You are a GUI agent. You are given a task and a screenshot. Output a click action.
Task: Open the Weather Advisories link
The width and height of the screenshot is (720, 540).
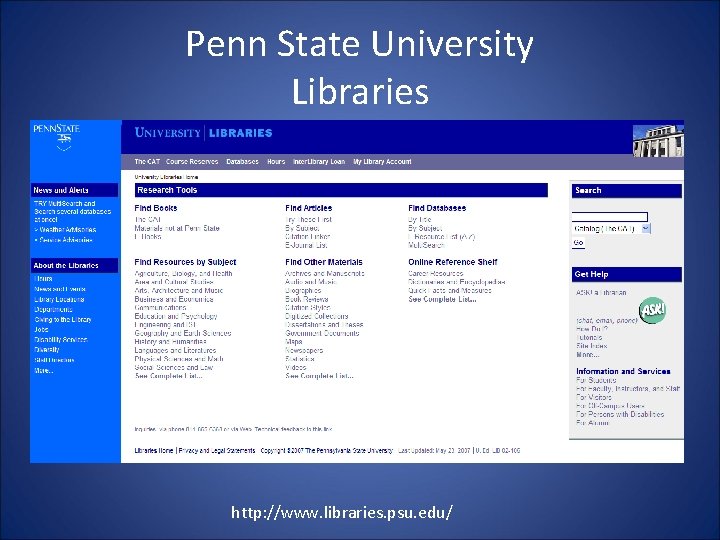pos(66,230)
